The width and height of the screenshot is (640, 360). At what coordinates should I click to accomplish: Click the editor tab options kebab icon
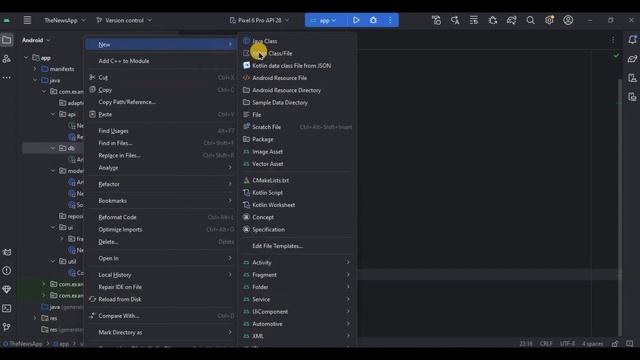(x=613, y=40)
